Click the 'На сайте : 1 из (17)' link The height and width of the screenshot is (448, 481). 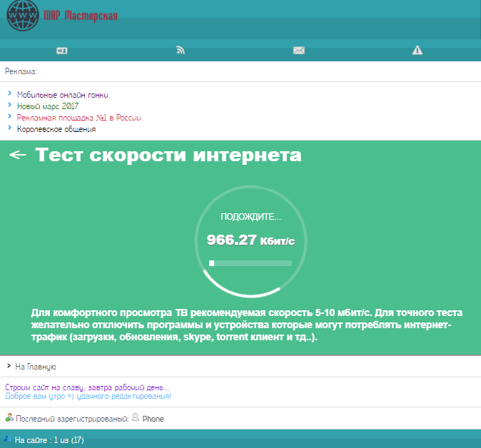[49, 440]
